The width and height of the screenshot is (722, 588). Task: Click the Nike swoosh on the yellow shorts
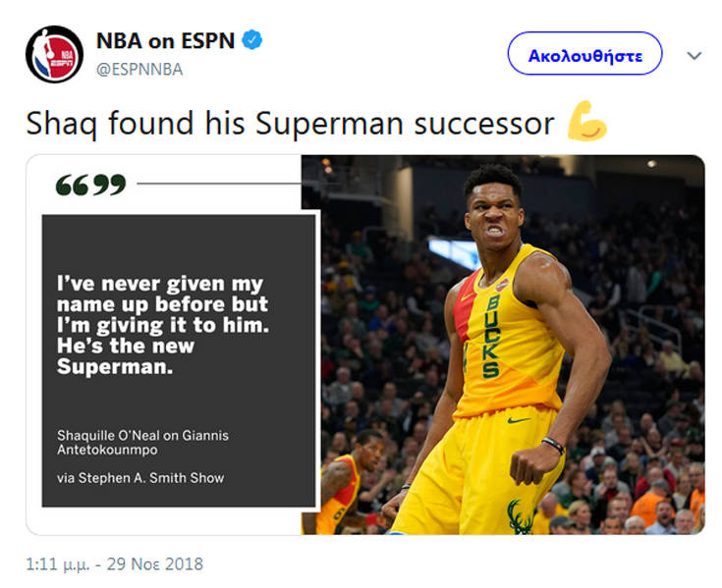click(519, 420)
